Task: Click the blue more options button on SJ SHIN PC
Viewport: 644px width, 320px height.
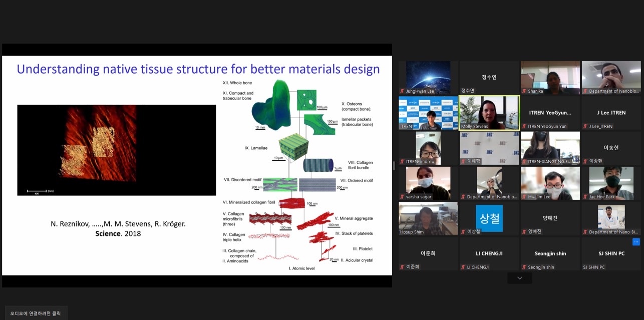Action: (636, 242)
